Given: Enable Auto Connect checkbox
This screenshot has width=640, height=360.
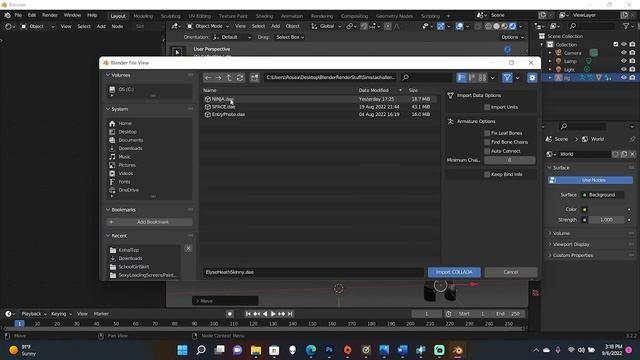Looking at the screenshot, I should pos(487,151).
